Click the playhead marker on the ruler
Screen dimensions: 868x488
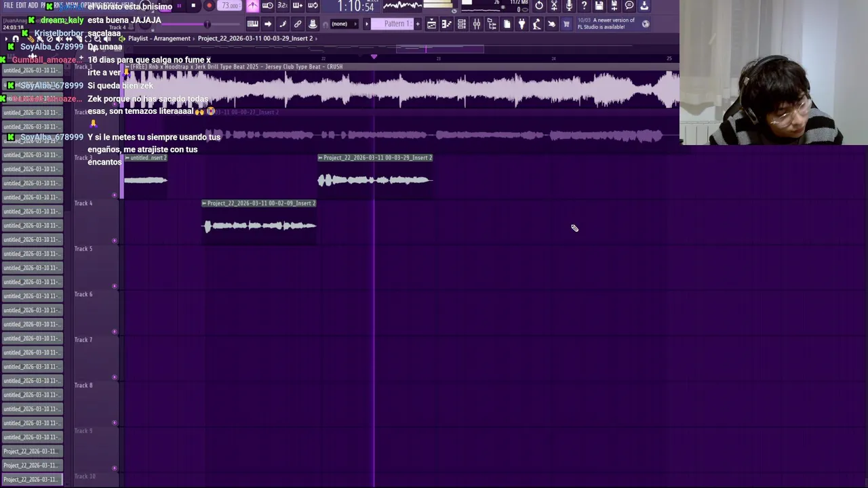click(374, 57)
